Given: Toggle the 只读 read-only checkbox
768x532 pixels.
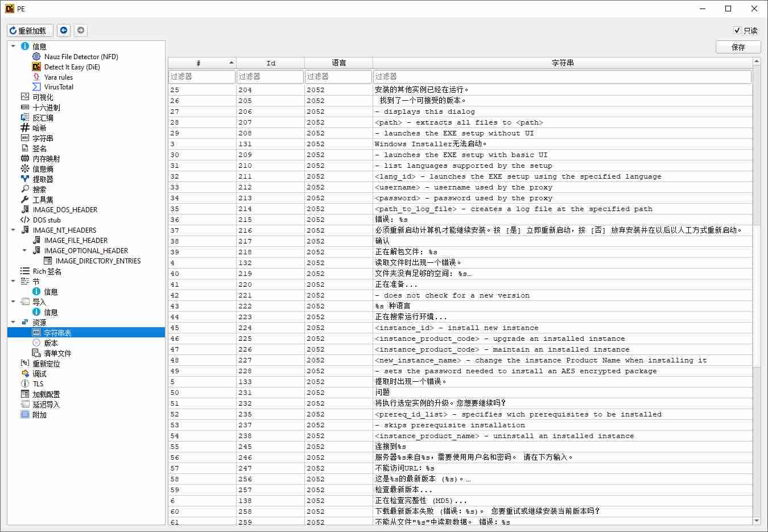Looking at the screenshot, I should 737,31.
